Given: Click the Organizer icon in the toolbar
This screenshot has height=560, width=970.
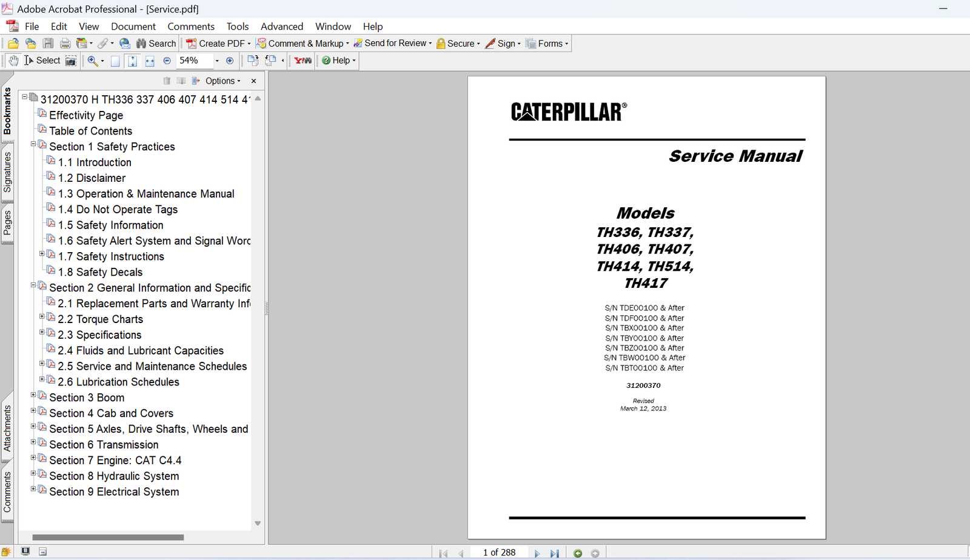Looking at the screenshot, I should tap(82, 44).
